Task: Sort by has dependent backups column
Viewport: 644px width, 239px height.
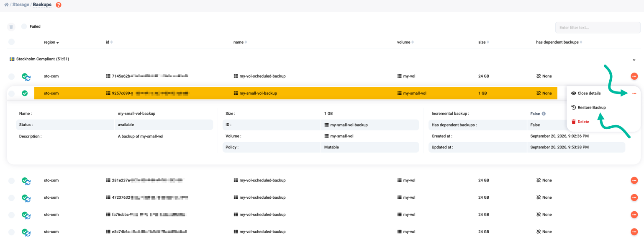Action: coord(559,42)
